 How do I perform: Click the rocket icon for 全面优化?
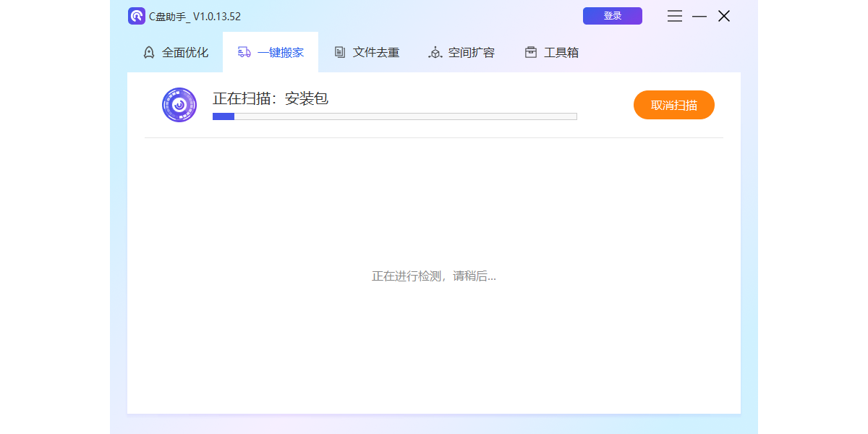[x=149, y=52]
